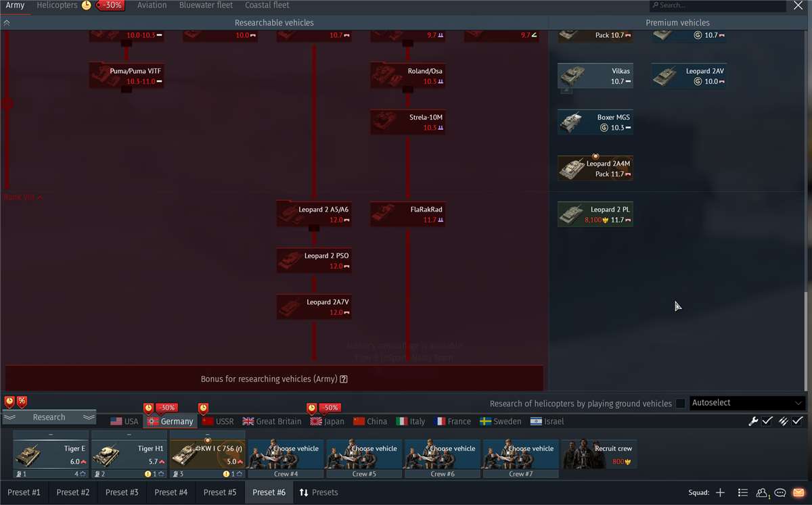The image size is (812, 505).
Task: Click the clock badge above the Japan flag
Action: click(312, 408)
